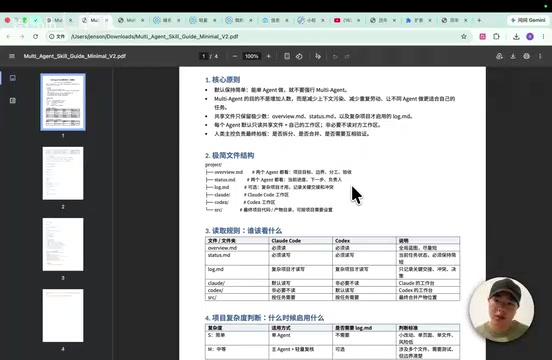Click the page number field showing 1
This screenshot has width=552, height=360.
coord(203,56)
